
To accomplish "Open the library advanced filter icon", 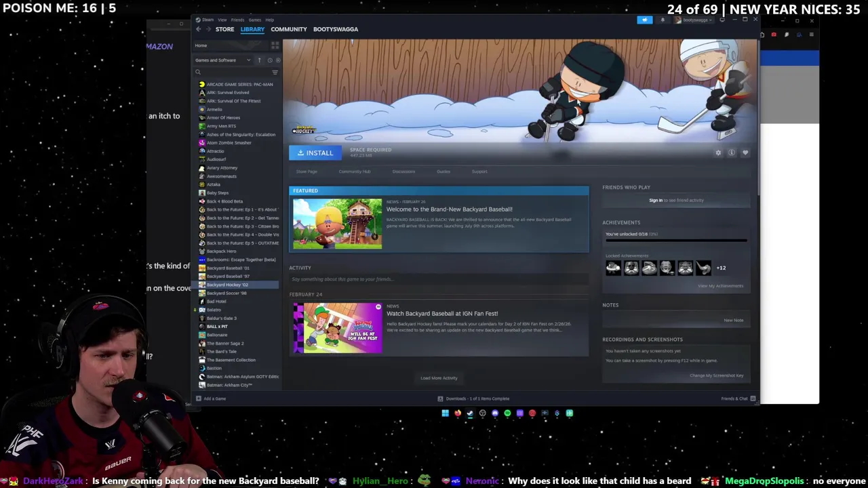I will click(x=275, y=73).
